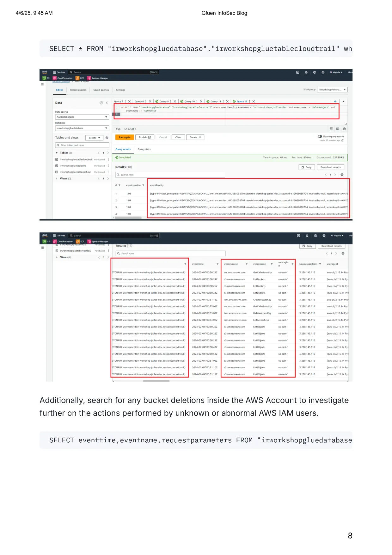The width and height of the screenshot is (392, 555).
Task: Open actions menu for irworkshopgluetablecloudtrail table
Action: pos(108,159)
